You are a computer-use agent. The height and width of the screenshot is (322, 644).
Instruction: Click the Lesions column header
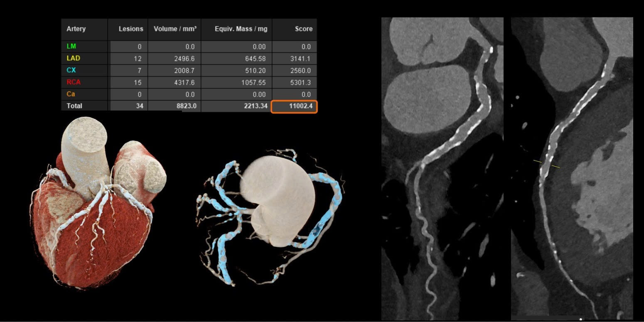130,29
